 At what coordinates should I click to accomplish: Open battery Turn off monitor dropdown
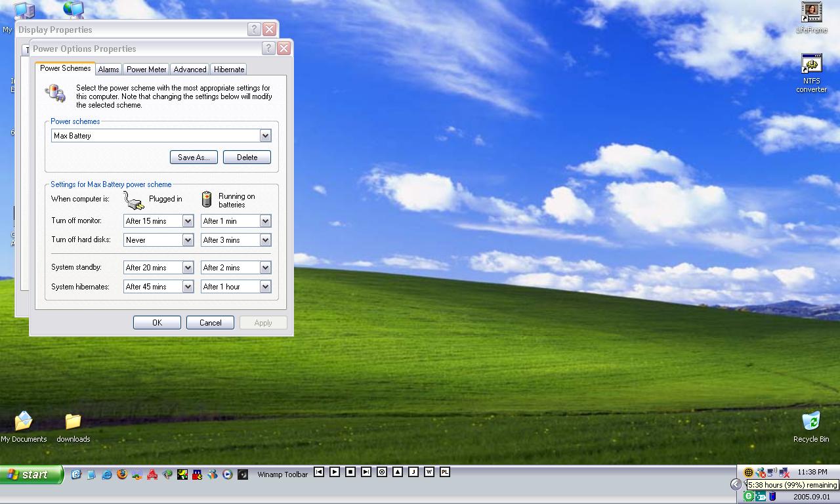click(x=265, y=221)
